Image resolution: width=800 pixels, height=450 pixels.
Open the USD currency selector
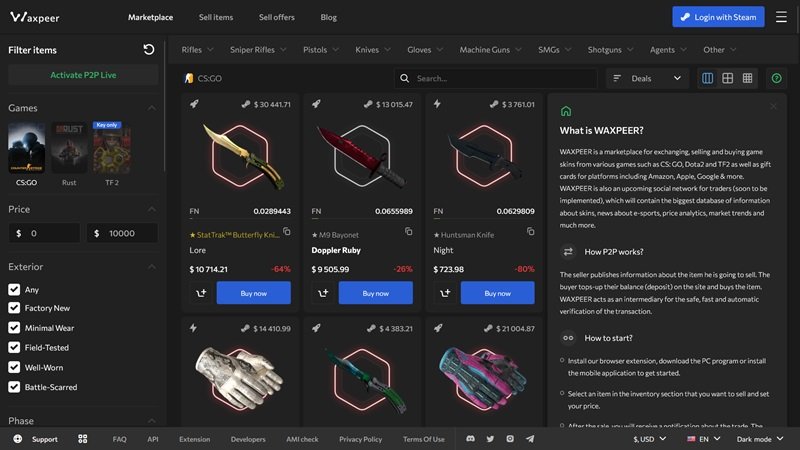(649, 439)
